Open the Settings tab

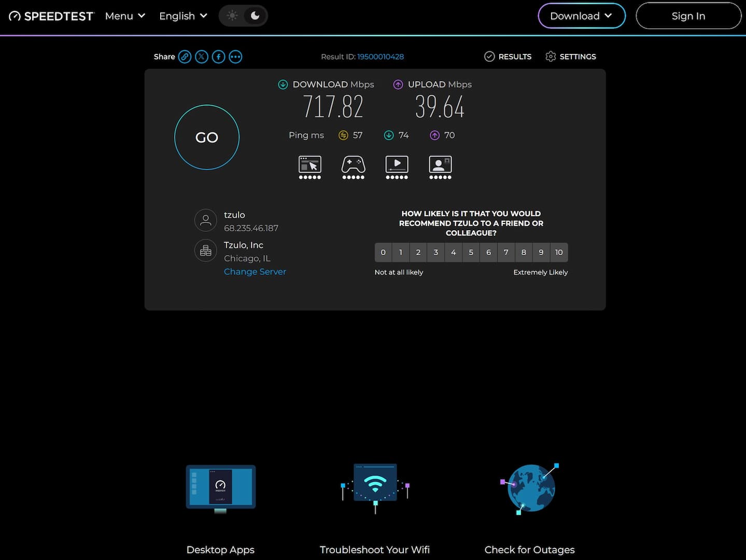[x=571, y=57]
